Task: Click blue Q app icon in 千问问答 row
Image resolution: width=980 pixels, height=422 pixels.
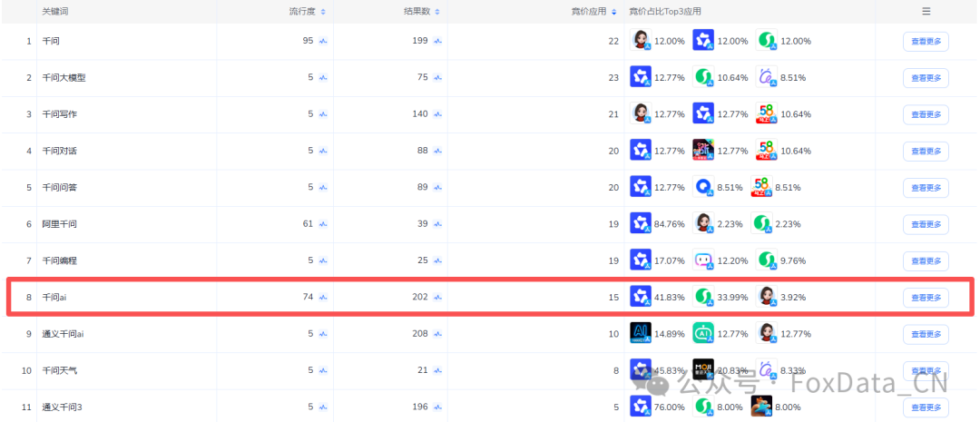Action: (703, 186)
